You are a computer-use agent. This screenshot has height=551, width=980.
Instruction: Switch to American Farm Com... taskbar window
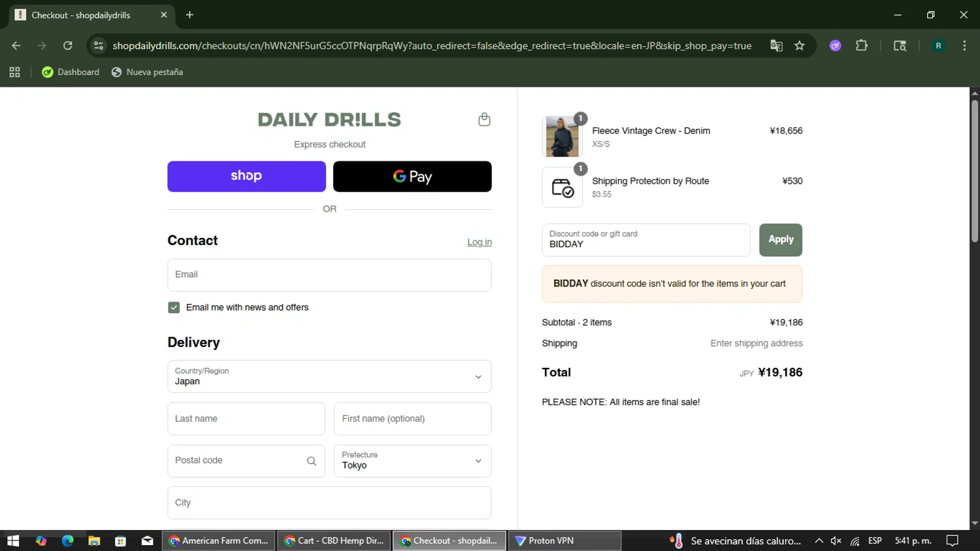click(x=219, y=541)
